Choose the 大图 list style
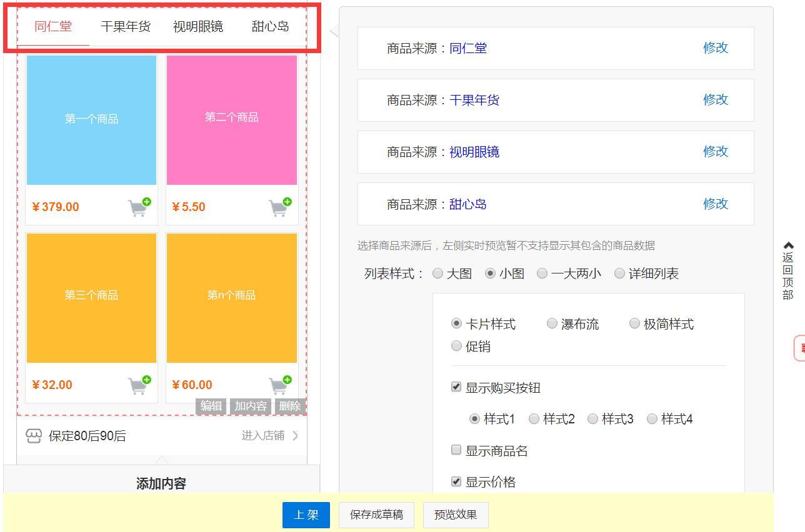 click(438, 273)
